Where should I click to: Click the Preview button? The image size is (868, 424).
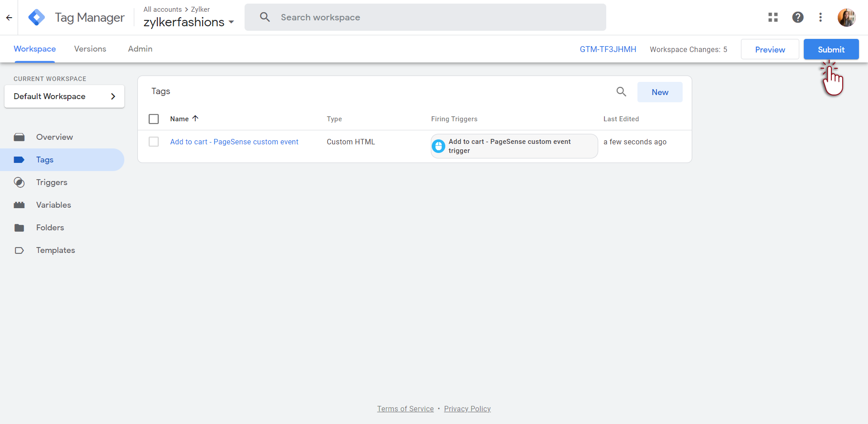tap(770, 49)
